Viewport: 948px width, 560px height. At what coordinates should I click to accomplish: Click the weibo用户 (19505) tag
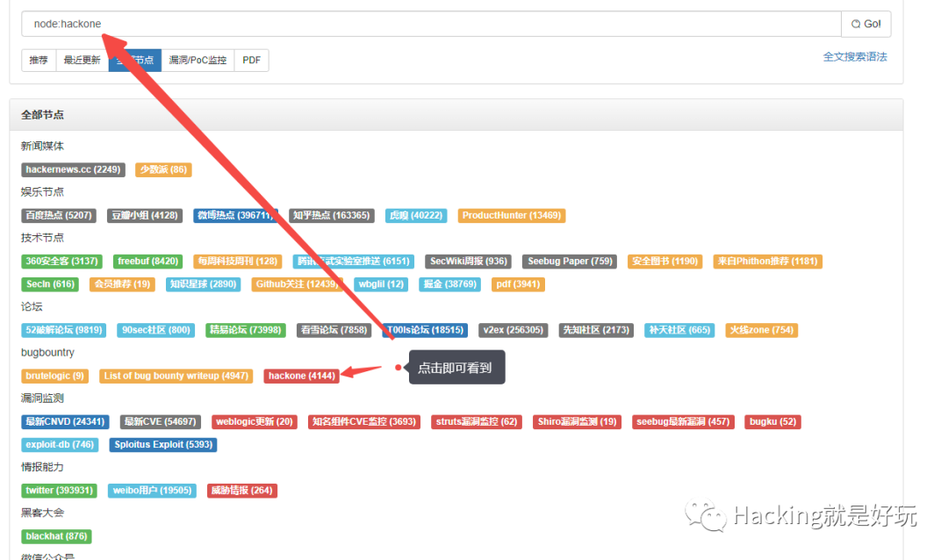(153, 491)
